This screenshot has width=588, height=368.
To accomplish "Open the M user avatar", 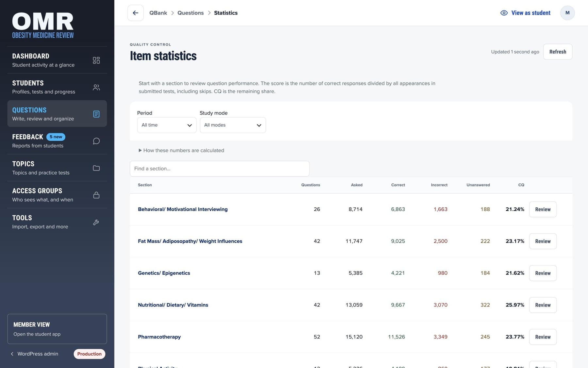I will pos(567,13).
